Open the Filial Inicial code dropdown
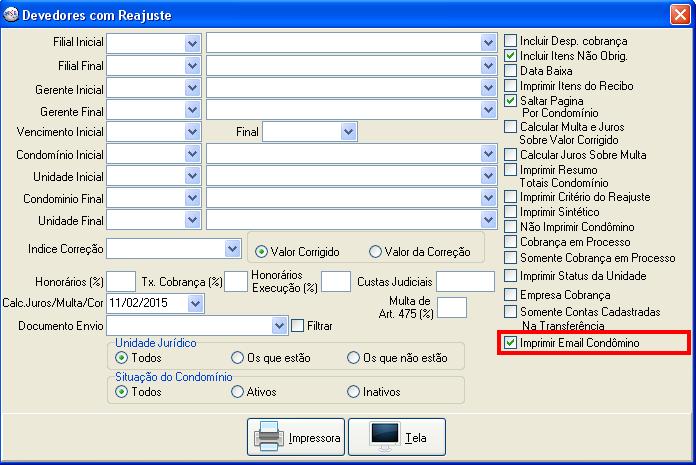 [192, 43]
